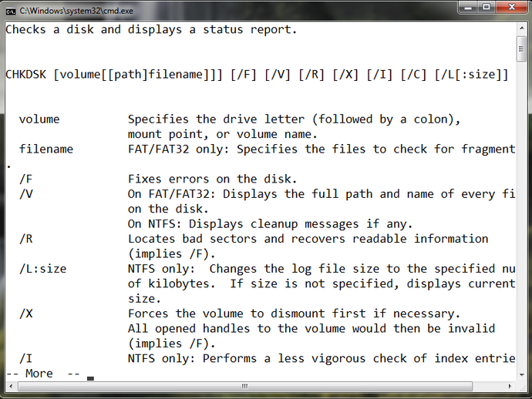Click '(implies /F).' under the /R description
Image resolution: width=532 pixels, height=399 pixels.
click(172, 254)
